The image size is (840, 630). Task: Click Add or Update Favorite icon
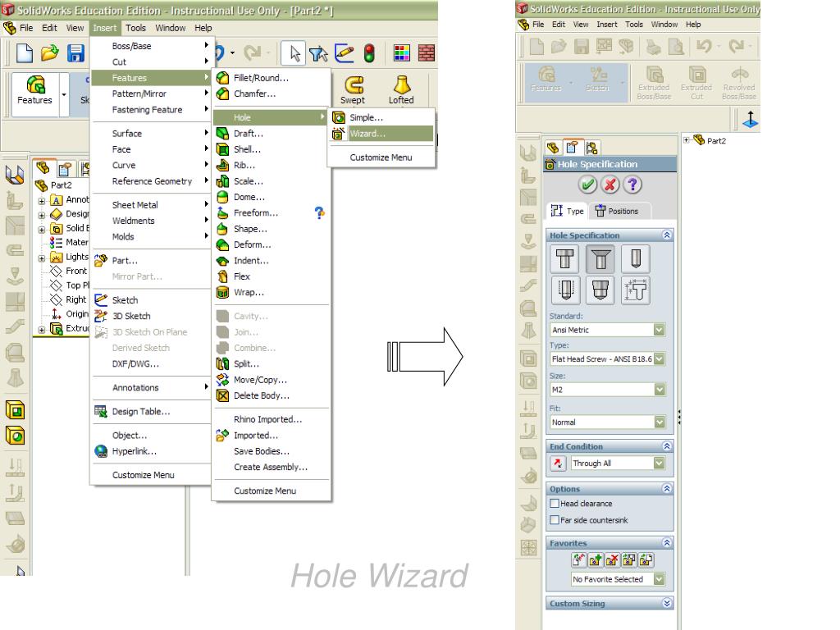596,559
